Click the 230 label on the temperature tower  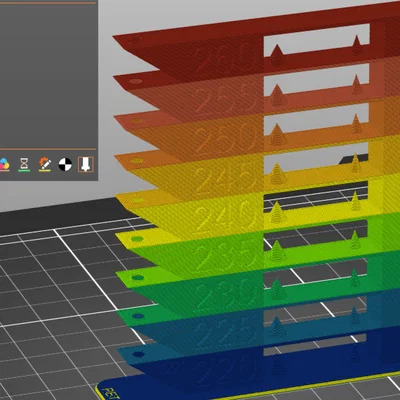[226, 294]
